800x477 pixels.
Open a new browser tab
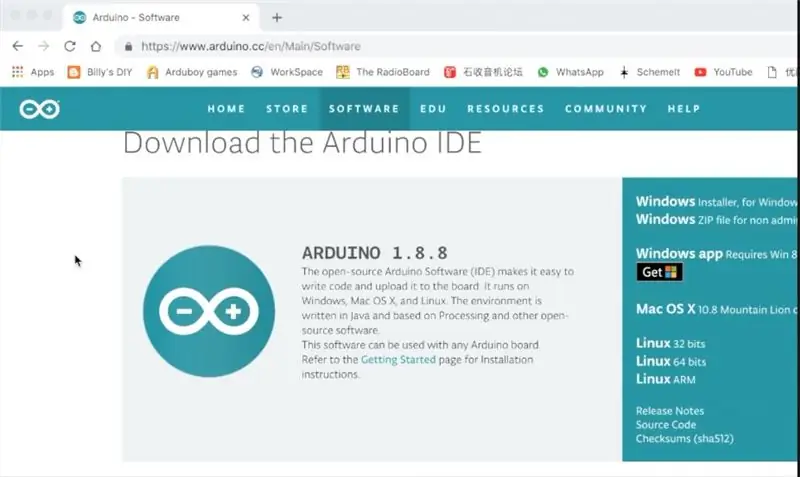[x=277, y=18]
